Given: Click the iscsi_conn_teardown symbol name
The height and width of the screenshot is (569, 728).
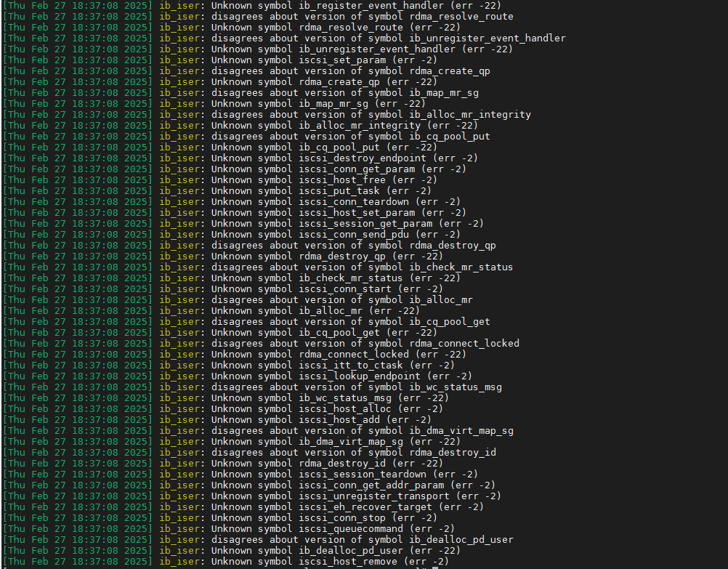Looking at the screenshot, I should tap(354, 201).
